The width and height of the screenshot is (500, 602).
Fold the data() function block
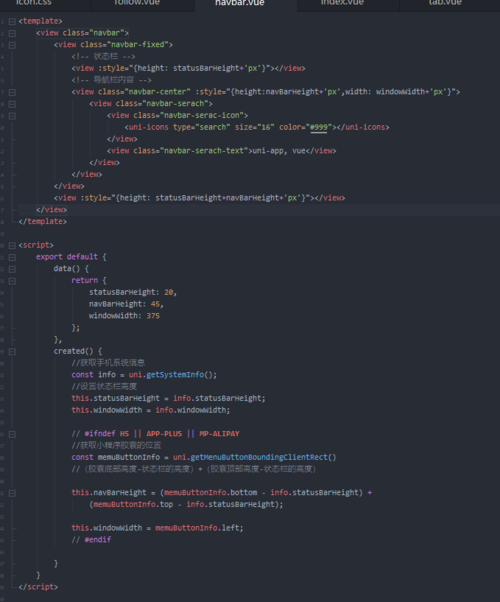[x=12, y=269]
